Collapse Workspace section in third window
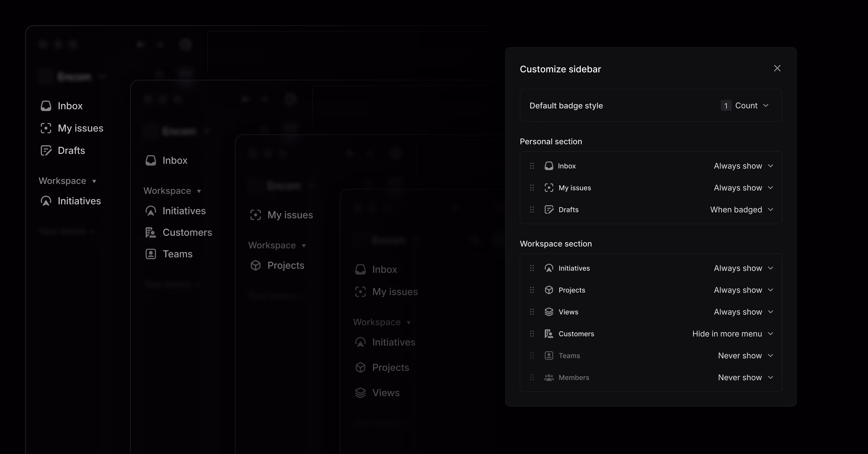 [x=277, y=245]
